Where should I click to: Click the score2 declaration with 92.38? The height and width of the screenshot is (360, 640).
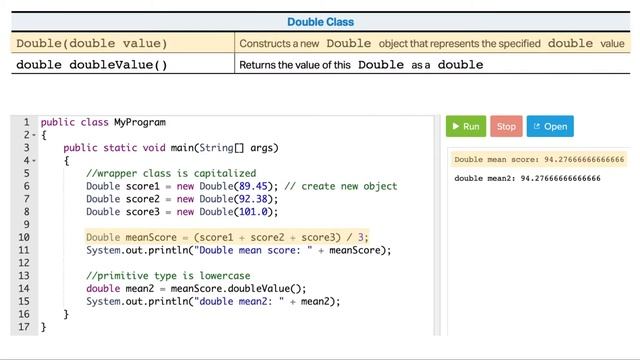pyautogui.click(x=182, y=199)
